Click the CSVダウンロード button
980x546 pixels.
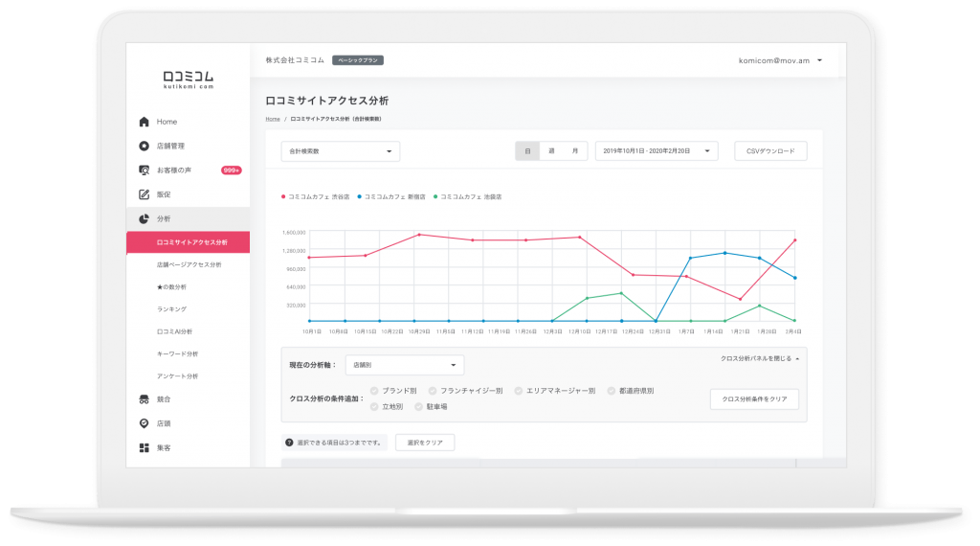coord(770,150)
